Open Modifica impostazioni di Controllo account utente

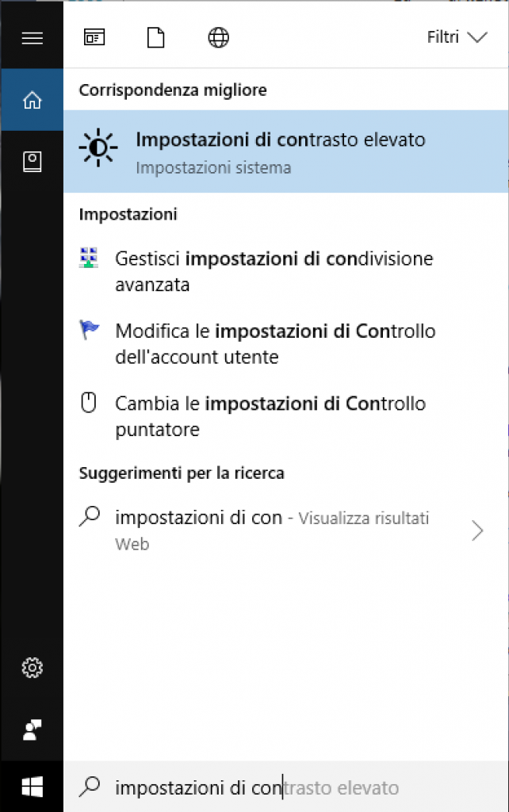point(275,343)
